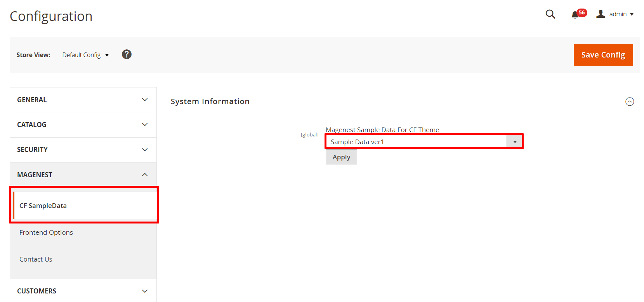Expand the CUSTOMERS configuration section
644x302 pixels.
coord(83,291)
